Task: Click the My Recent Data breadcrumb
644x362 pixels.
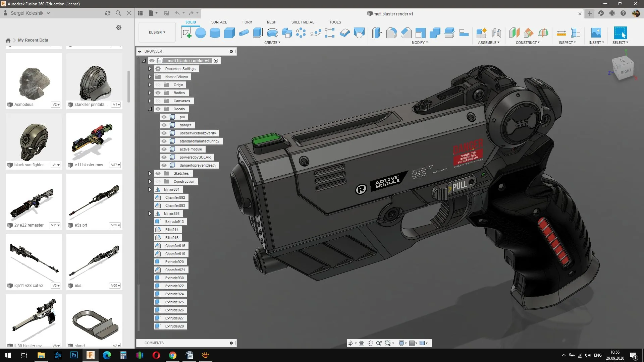Action: tap(33, 40)
